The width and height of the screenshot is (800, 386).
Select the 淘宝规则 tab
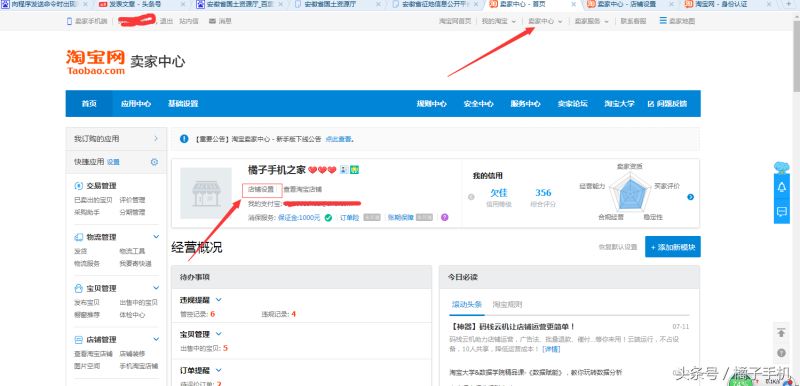coord(507,304)
